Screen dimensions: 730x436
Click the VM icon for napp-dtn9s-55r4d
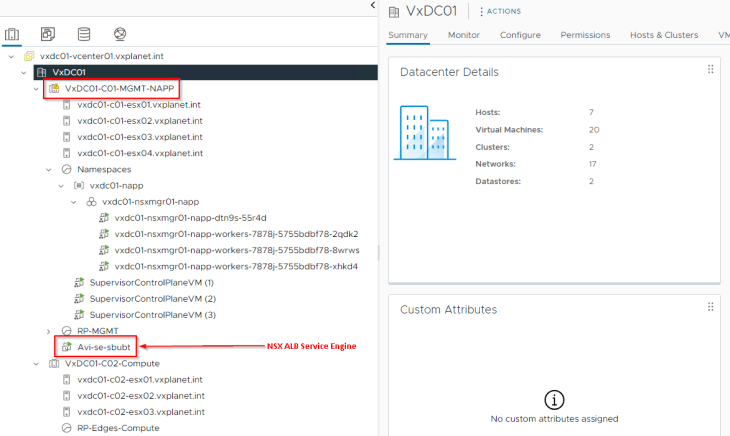(x=104, y=218)
